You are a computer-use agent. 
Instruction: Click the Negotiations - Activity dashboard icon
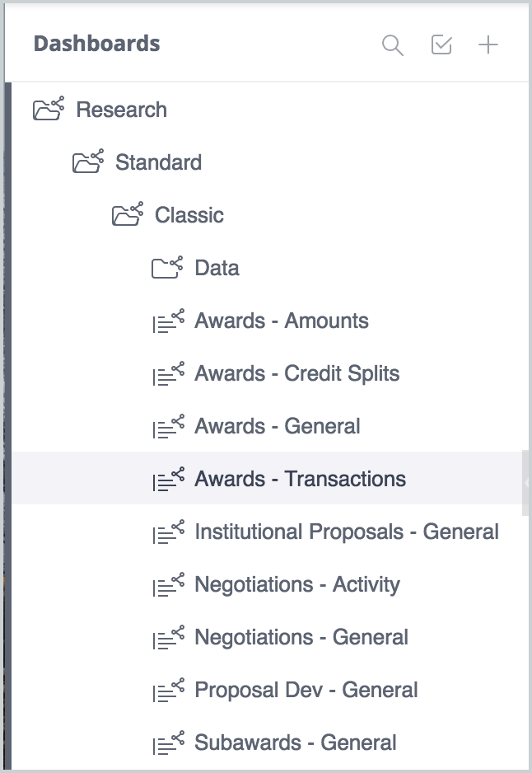pos(169,584)
